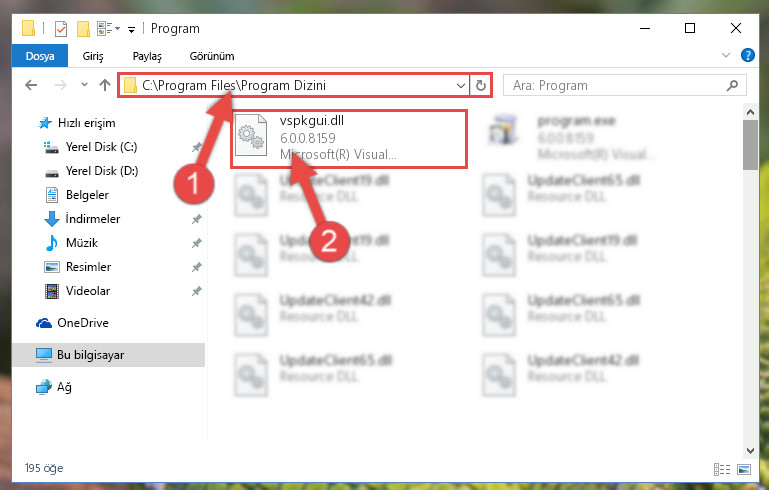The image size is (769, 490).
Task: Switch to large thumbnails view icon
Action: (x=743, y=469)
